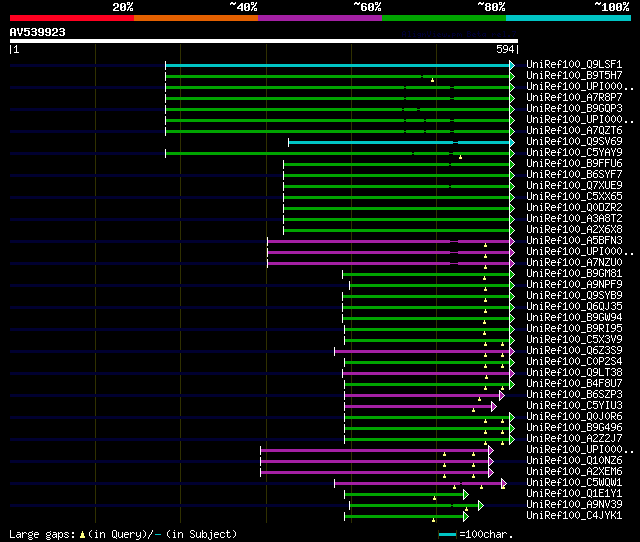The height and width of the screenshot is (542, 640).
Task: Click the cyan ~100% identity legend segment
Action: click(x=569, y=18)
